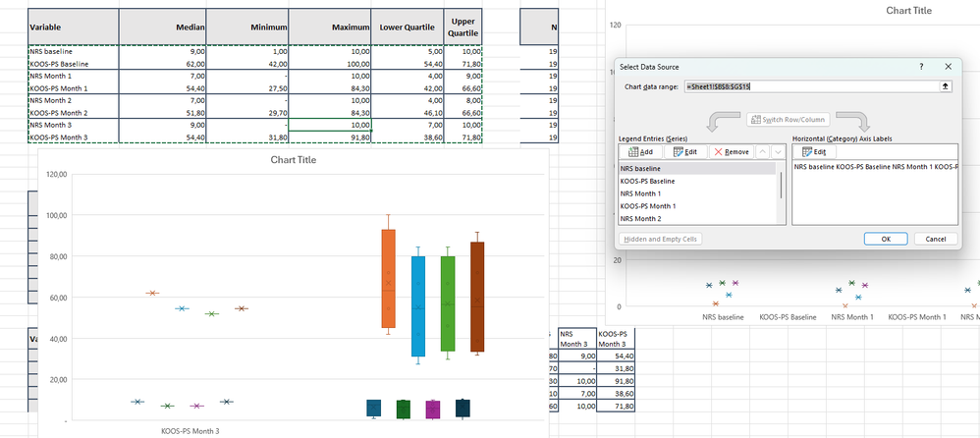
Task: Click the 100,00 axis value on left chart
Action: coord(55,215)
